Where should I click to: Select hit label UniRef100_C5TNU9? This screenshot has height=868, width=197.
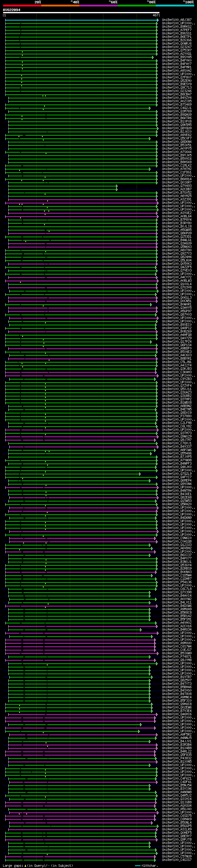click(x=177, y=856)
